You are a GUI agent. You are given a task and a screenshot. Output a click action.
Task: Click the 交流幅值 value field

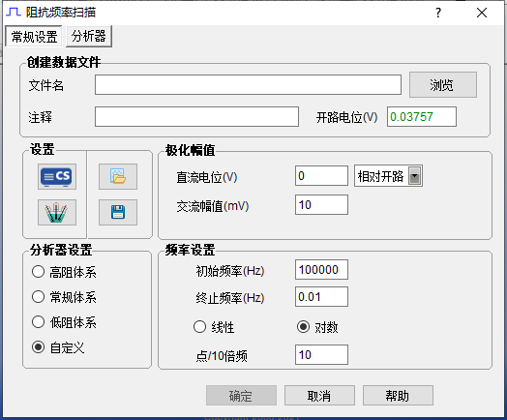pos(321,204)
